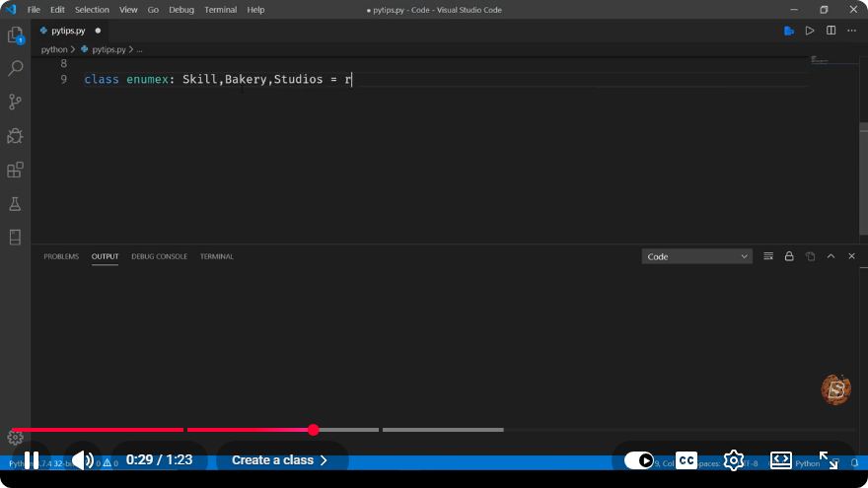
Task: Open the Extensions view
Action: click(x=15, y=170)
